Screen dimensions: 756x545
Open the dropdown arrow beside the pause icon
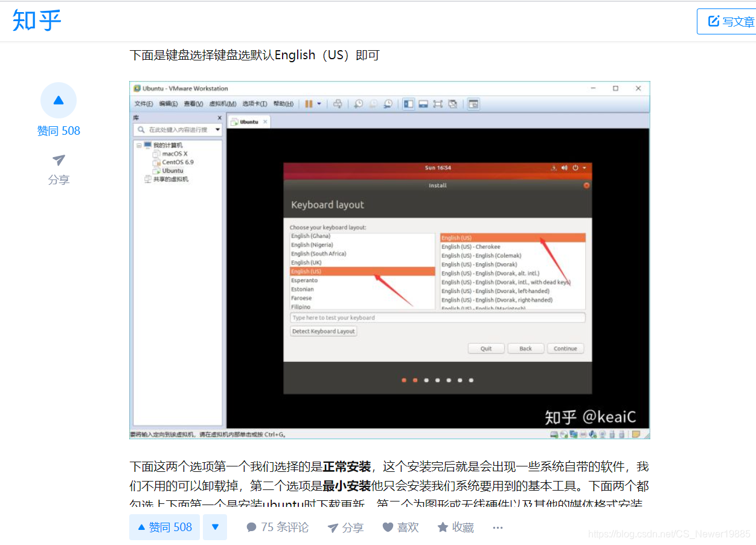click(319, 104)
